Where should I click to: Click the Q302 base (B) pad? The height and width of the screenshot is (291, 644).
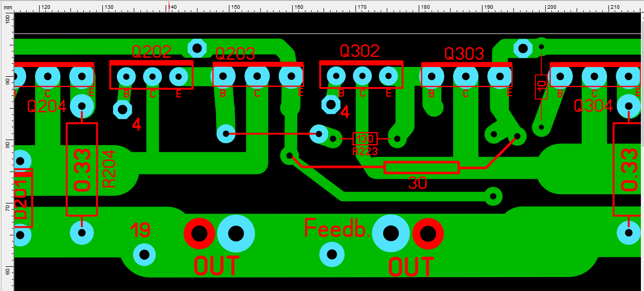(336, 76)
